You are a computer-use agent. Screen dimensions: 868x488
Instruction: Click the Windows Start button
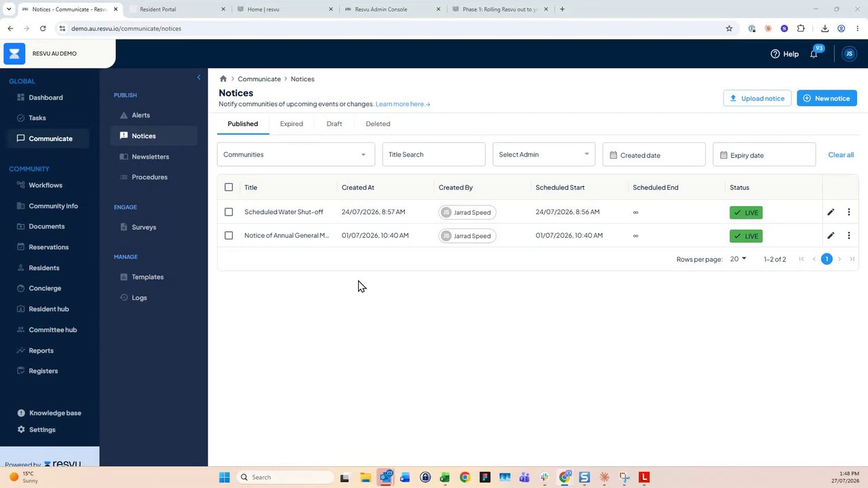(x=224, y=477)
